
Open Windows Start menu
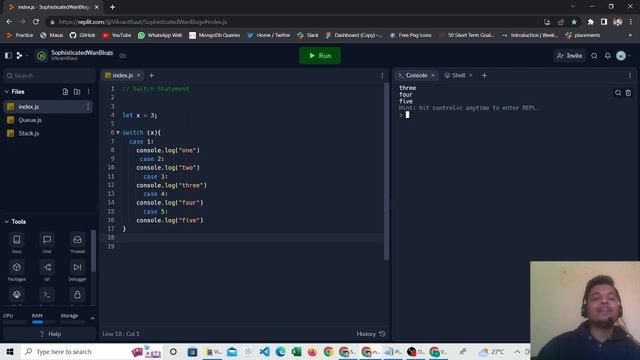(x=10, y=352)
